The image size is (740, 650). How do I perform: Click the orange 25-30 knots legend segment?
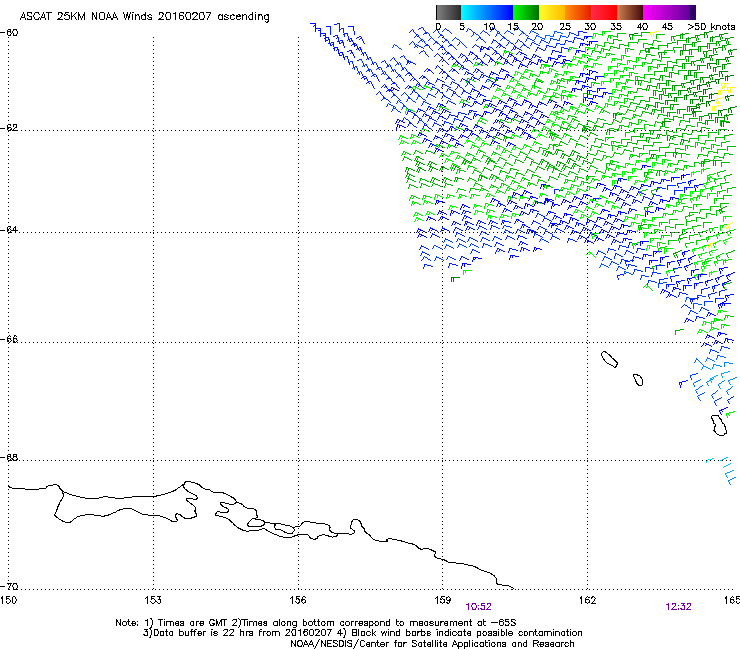pos(578,12)
